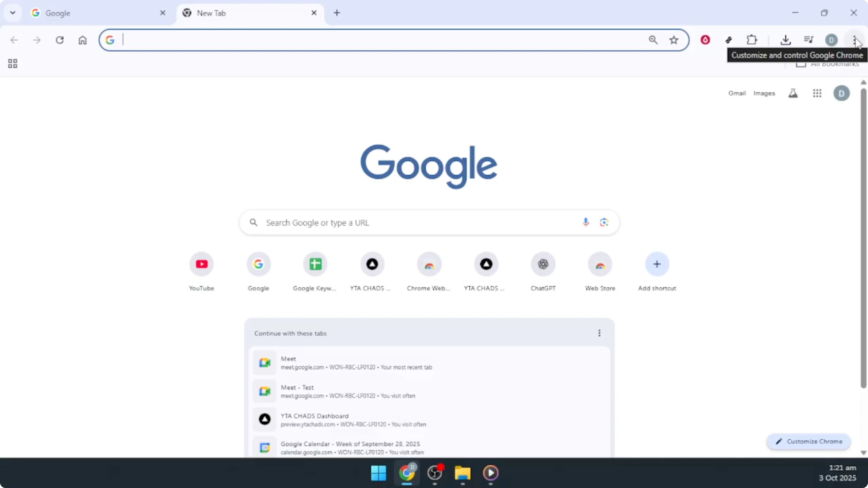
Task: Open options for Continue with these tabs
Action: click(599, 333)
